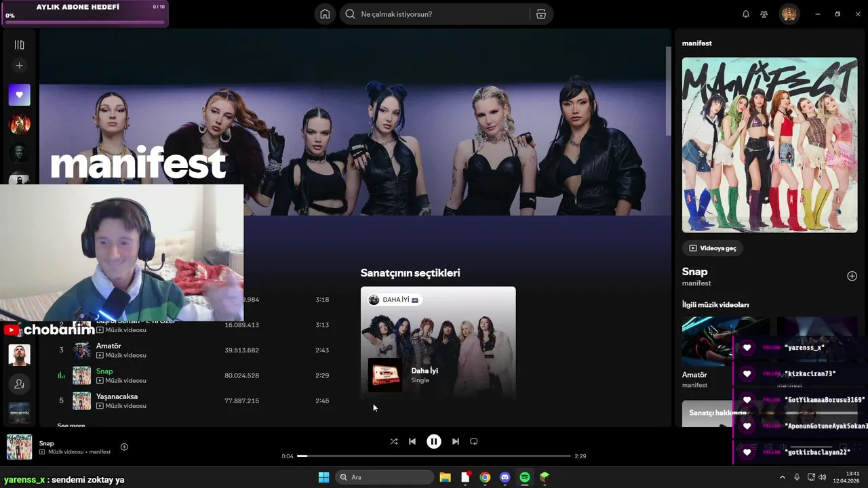Click 'Videoya geç' button
This screenshot has height=488, width=868.
712,248
